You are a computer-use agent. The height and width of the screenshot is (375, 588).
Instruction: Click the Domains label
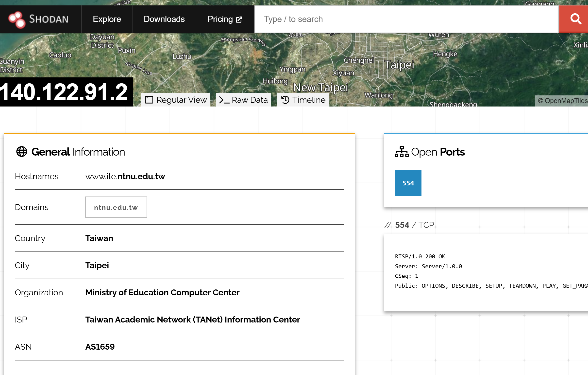tap(32, 207)
